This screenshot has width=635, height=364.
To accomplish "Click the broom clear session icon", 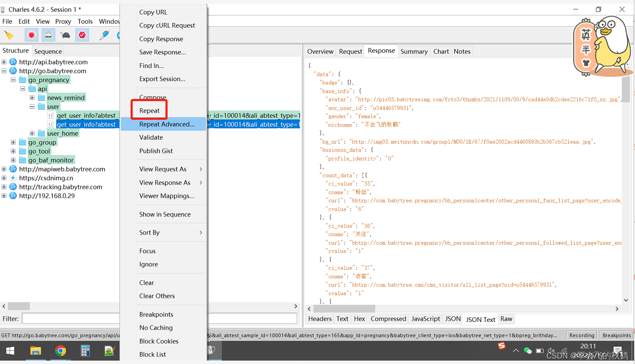I will click(x=9, y=35).
